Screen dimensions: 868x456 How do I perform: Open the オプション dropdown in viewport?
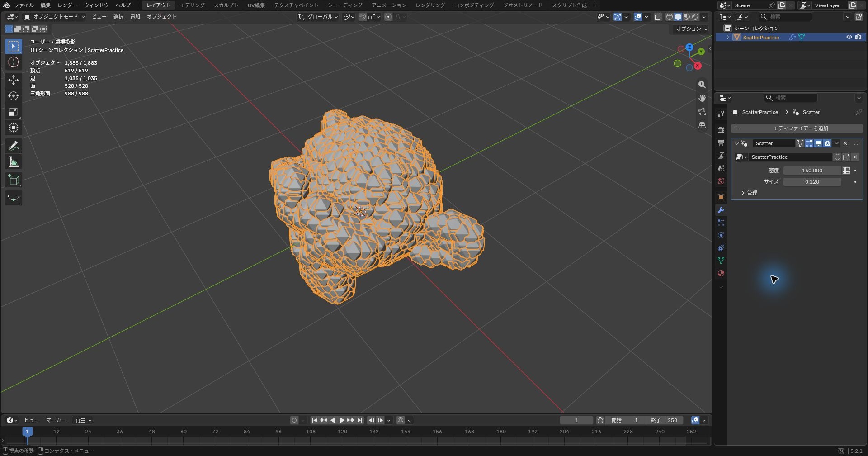click(x=691, y=28)
